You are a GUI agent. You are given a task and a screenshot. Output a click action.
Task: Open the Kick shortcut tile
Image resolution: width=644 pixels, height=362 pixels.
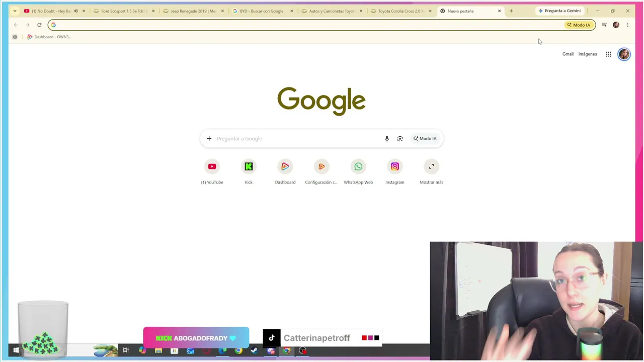[249, 172]
